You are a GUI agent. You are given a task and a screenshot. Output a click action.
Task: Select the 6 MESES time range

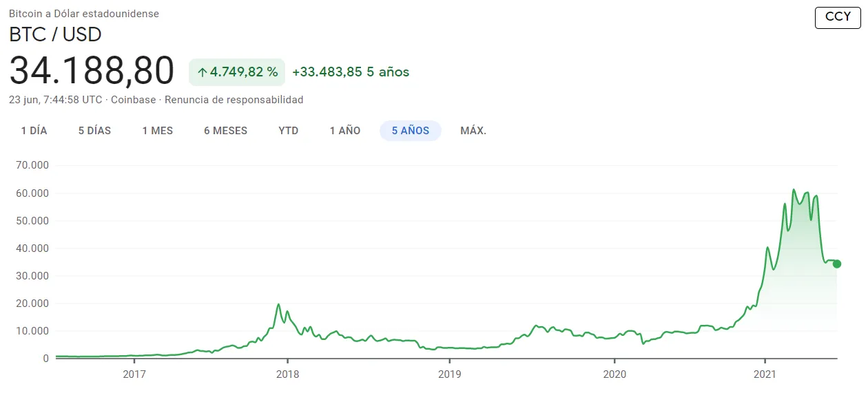[x=225, y=131]
